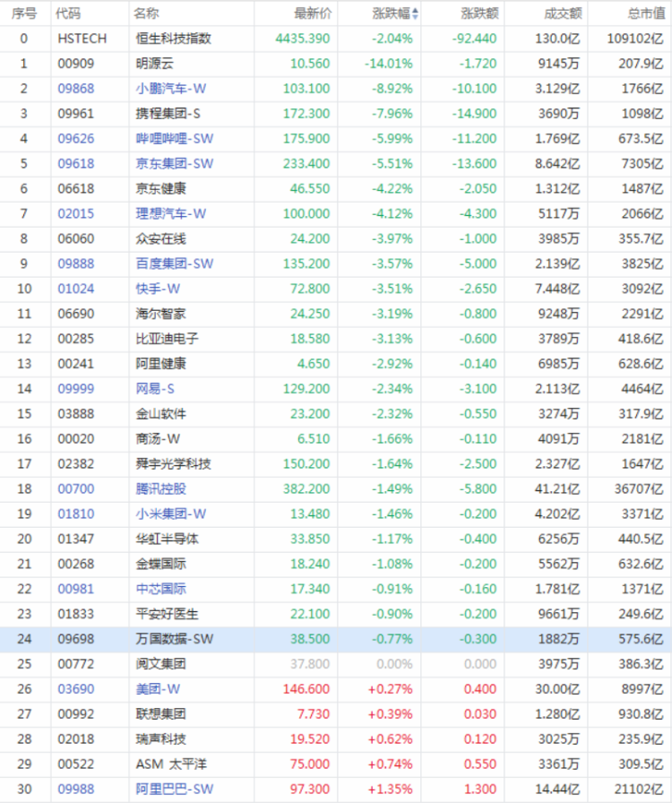This screenshot has width=672, height=803.
Task: Select the 携程集团-S name cell
Action: click(x=168, y=114)
